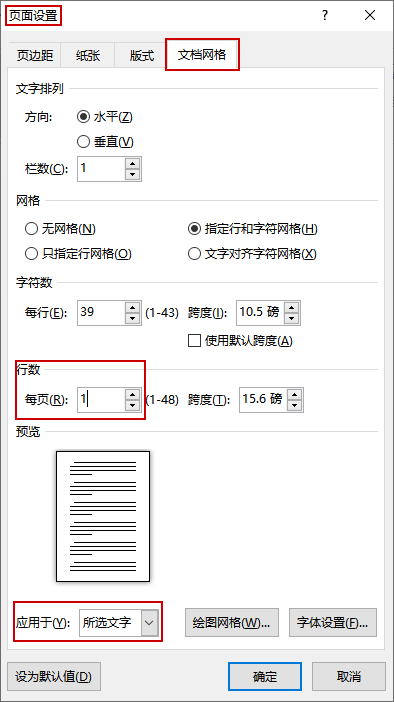Click the 栏数 input field
Screen dimensions: 394x702
[x=101, y=169]
